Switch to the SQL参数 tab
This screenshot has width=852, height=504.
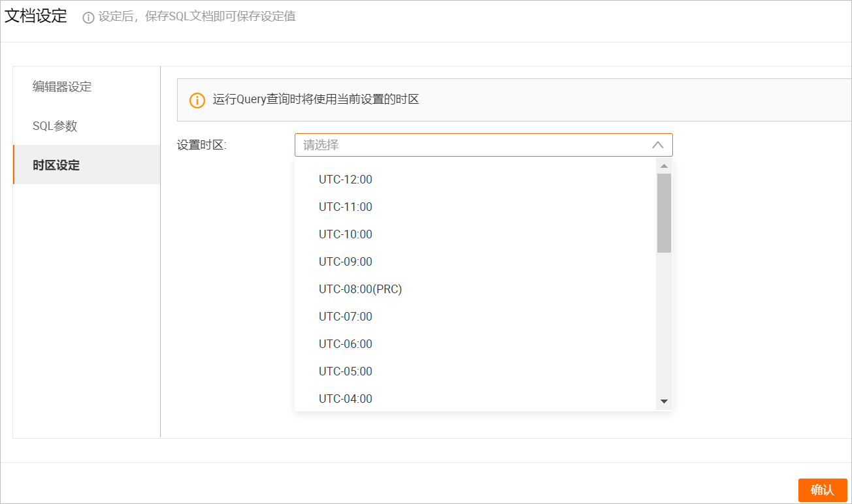point(86,125)
